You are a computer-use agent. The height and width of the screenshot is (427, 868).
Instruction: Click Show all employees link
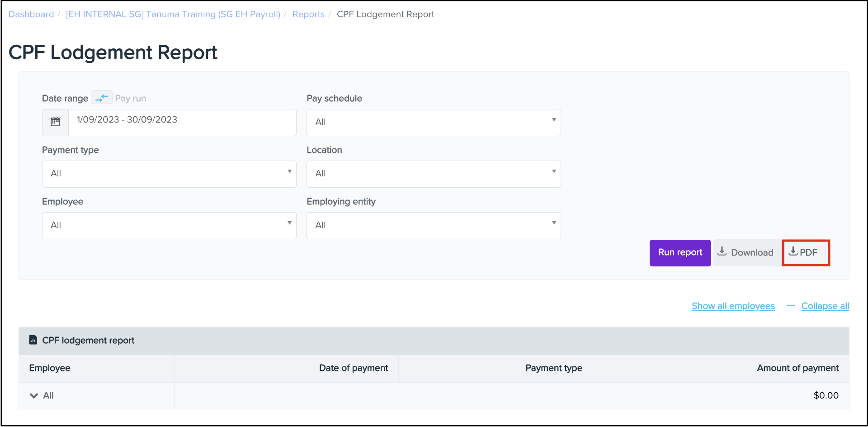(733, 306)
